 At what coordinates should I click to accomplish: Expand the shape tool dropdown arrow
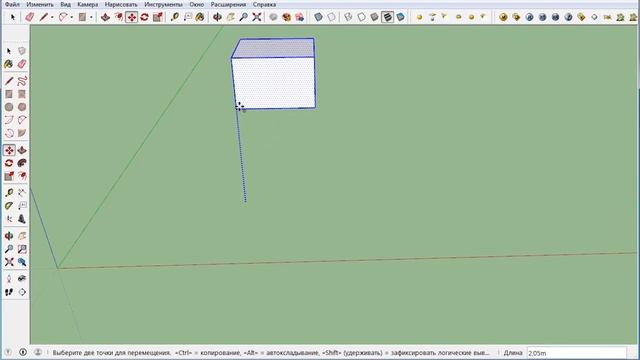click(x=91, y=18)
